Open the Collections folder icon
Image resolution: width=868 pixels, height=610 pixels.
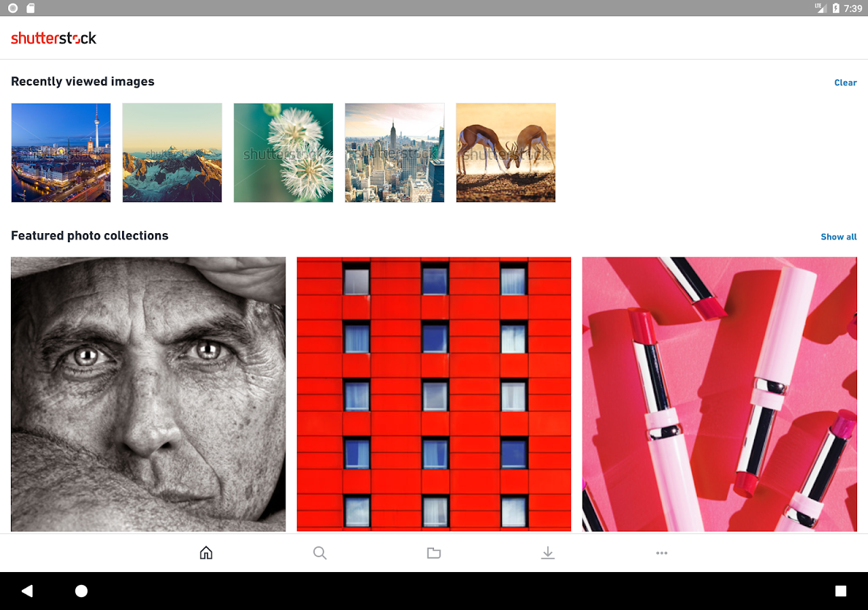coord(433,552)
